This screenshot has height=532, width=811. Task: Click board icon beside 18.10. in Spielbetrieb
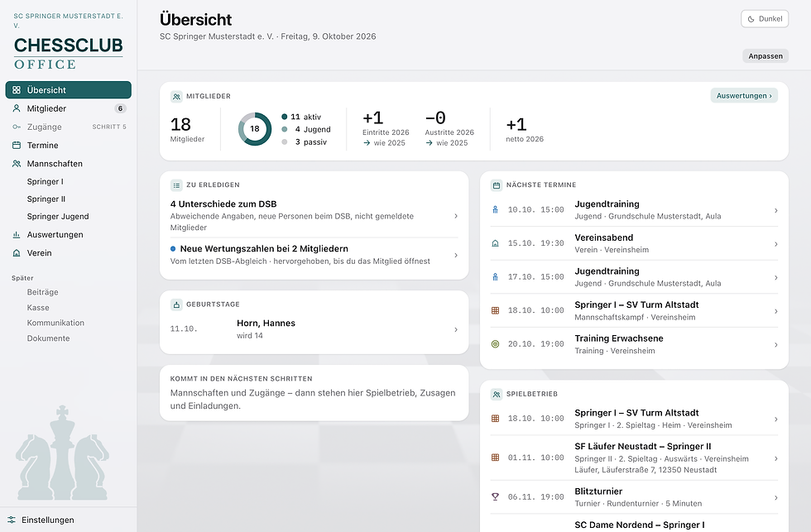[495, 419]
